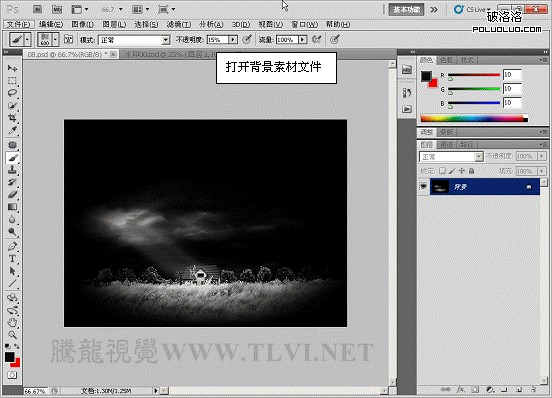Click the 基本功能 workspace button
552x398 pixels.
(x=406, y=10)
